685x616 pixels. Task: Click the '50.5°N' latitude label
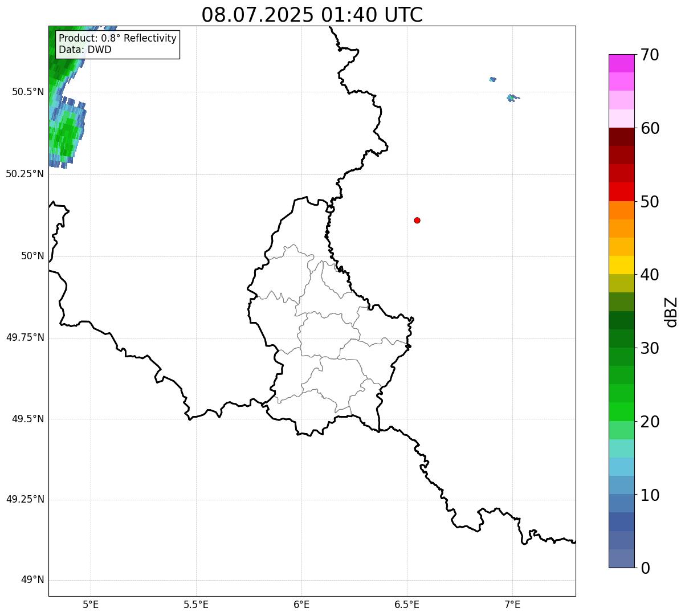28,92
